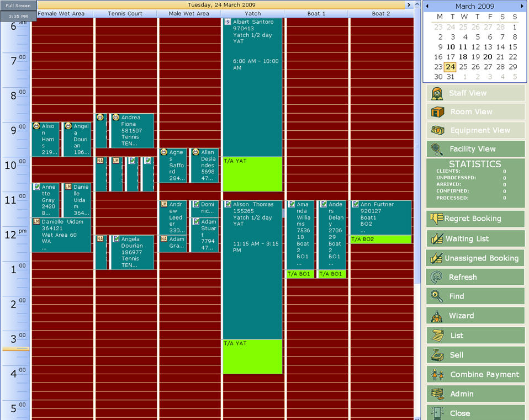529x420 pixels.
Task: Click the Room View box icon
Action: point(437,112)
